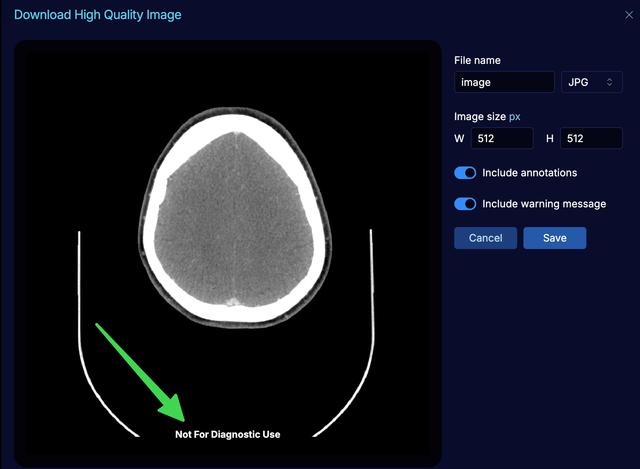Click the H label beside height field
The height and width of the screenshot is (469, 640).
coord(549,139)
